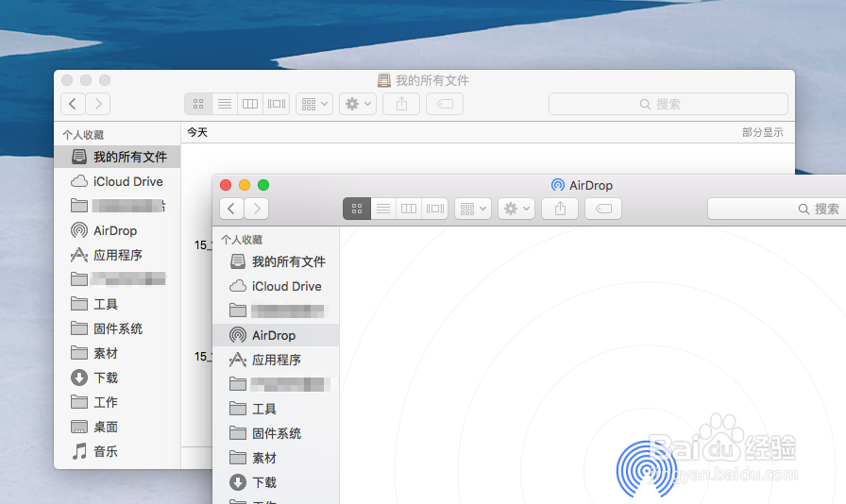Viewport: 846px width, 504px height.
Task: Open 工具 folder in back window sidebar
Action: click(118, 304)
